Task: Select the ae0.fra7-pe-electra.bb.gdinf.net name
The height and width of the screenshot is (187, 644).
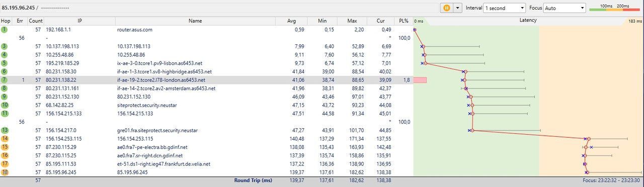Action: (152, 147)
